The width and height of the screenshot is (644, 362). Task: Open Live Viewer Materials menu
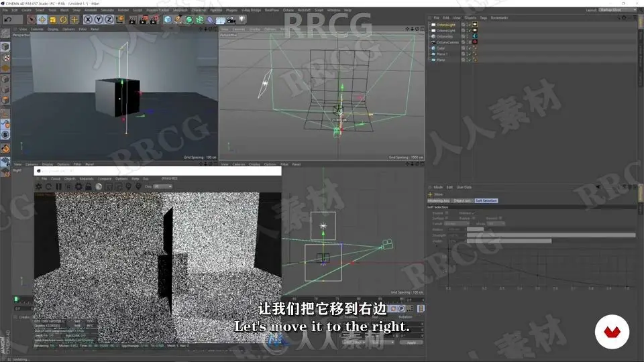pyautogui.click(x=87, y=178)
